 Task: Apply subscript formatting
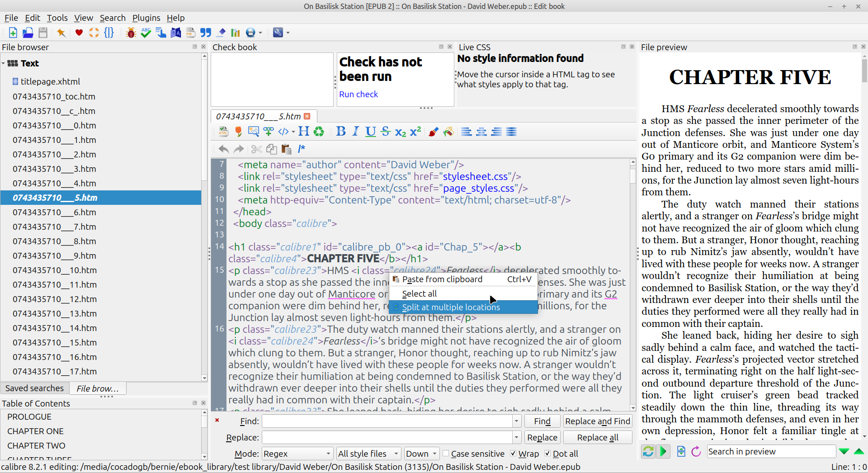401,132
